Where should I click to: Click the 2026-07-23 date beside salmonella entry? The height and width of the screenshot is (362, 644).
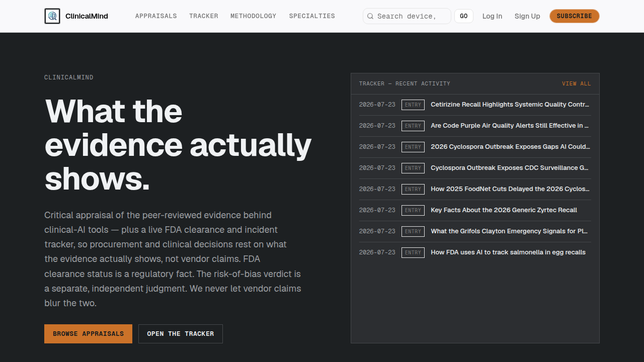(x=377, y=252)
